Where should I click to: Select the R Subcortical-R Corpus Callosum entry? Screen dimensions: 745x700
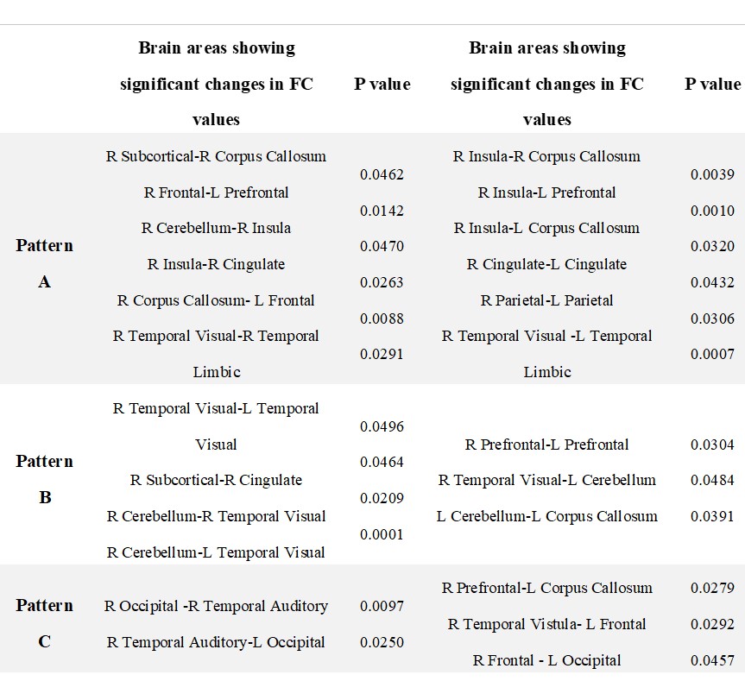click(216, 156)
